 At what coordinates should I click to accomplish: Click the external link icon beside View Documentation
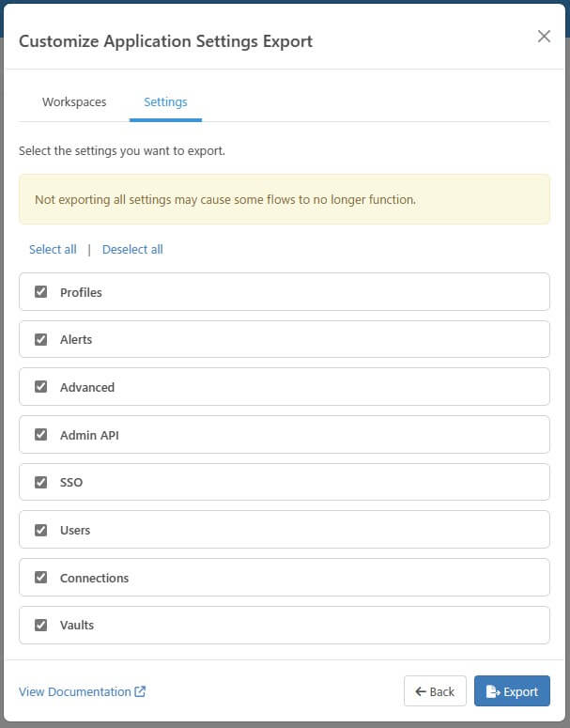tap(140, 691)
